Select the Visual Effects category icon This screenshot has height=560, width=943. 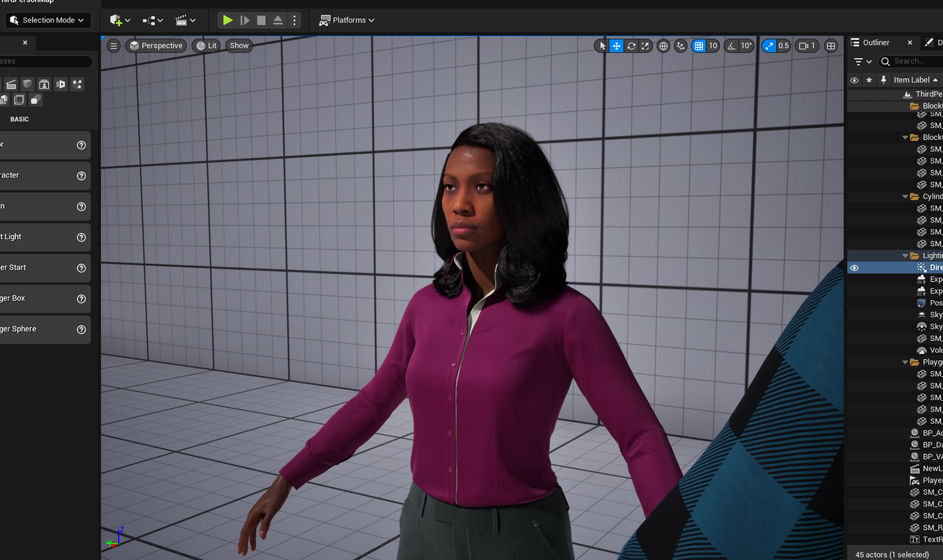point(44,84)
